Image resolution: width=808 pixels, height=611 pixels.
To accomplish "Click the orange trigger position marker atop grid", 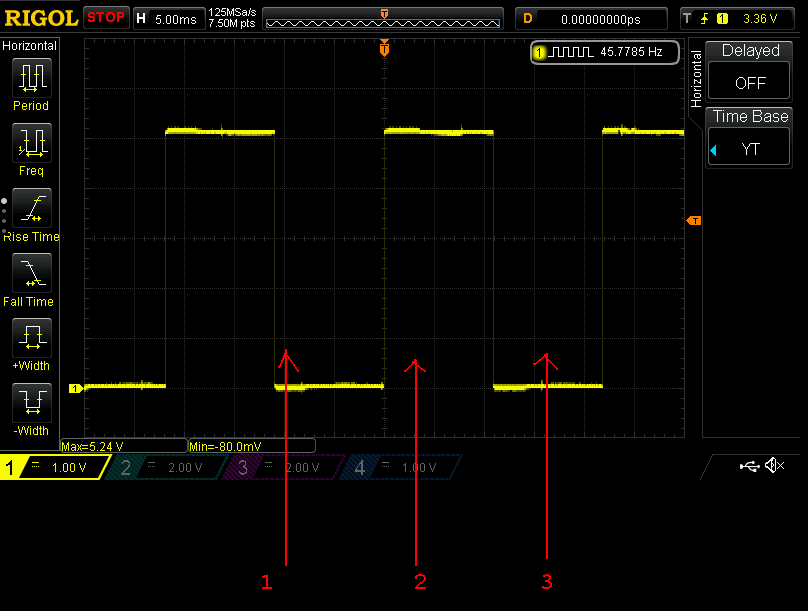I will click(x=384, y=48).
